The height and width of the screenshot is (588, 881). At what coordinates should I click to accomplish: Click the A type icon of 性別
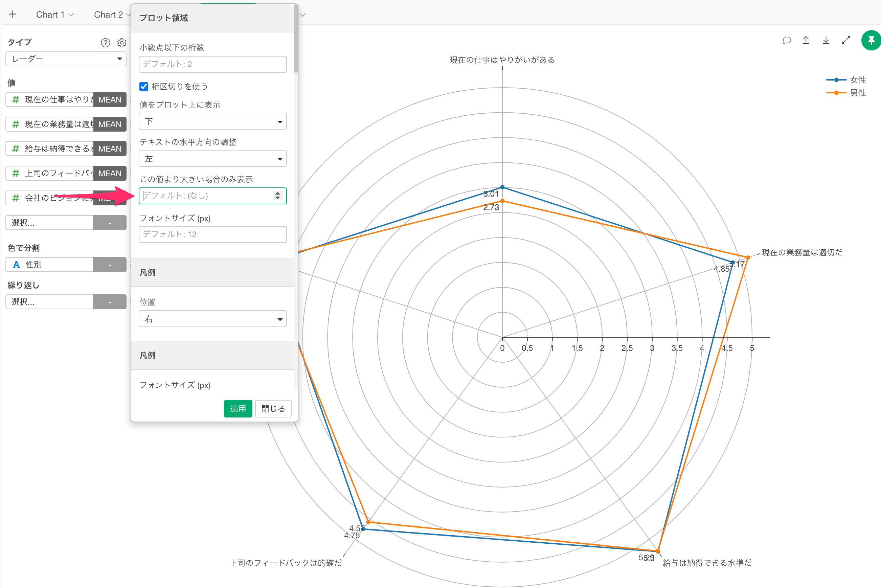[16, 265]
